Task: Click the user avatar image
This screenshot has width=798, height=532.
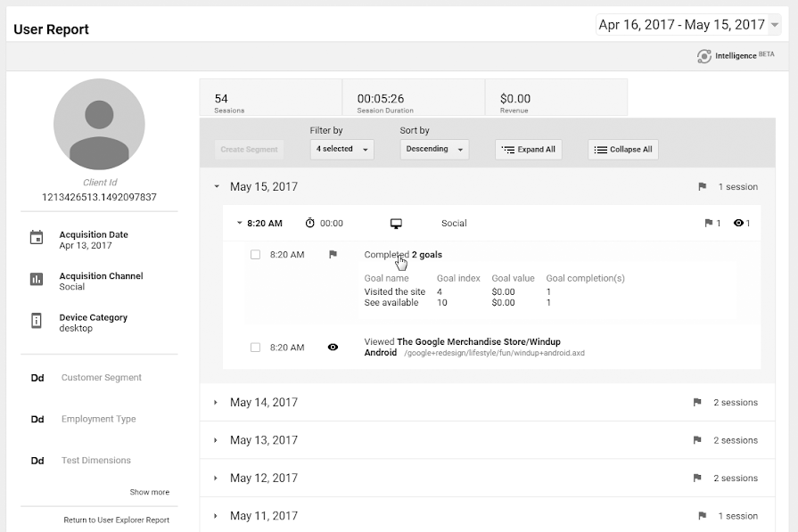Action: [99, 124]
